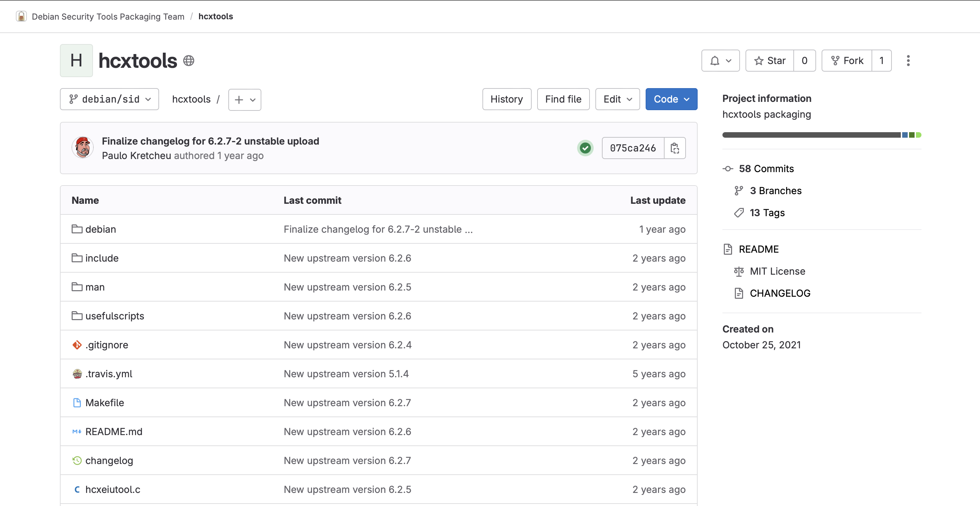980x506 pixels.
Task: Click the usefulscripts folder icon
Action: pos(77,316)
